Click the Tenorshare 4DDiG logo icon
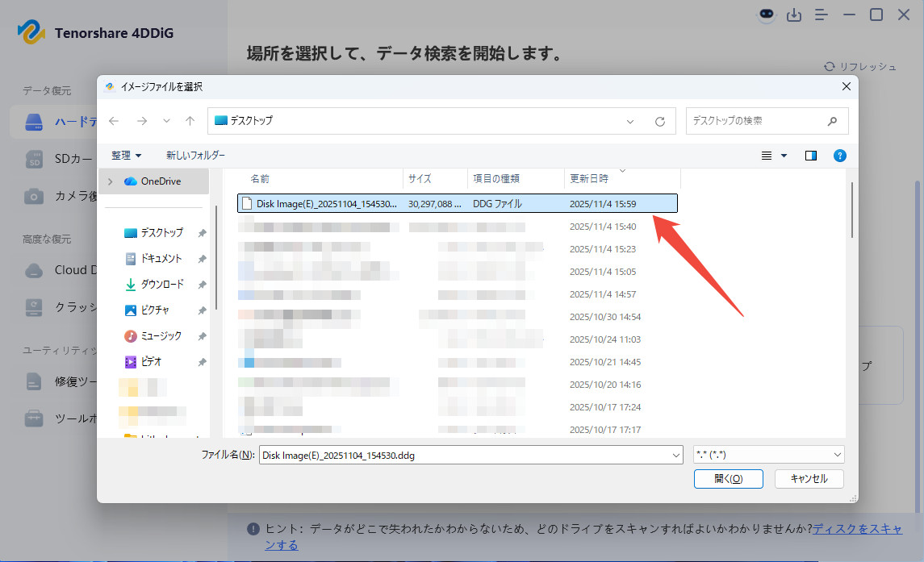This screenshot has height=562, width=924. click(31, 31)
